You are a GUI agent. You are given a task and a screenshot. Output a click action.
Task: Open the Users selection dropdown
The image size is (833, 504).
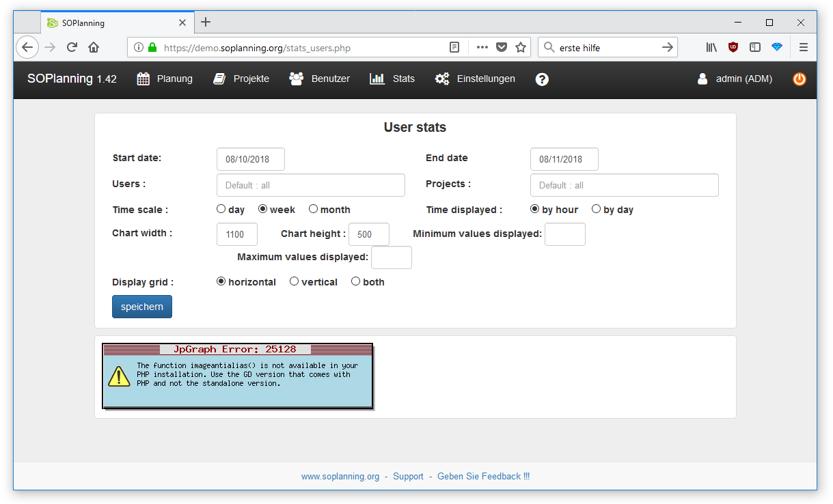[310, 185]
